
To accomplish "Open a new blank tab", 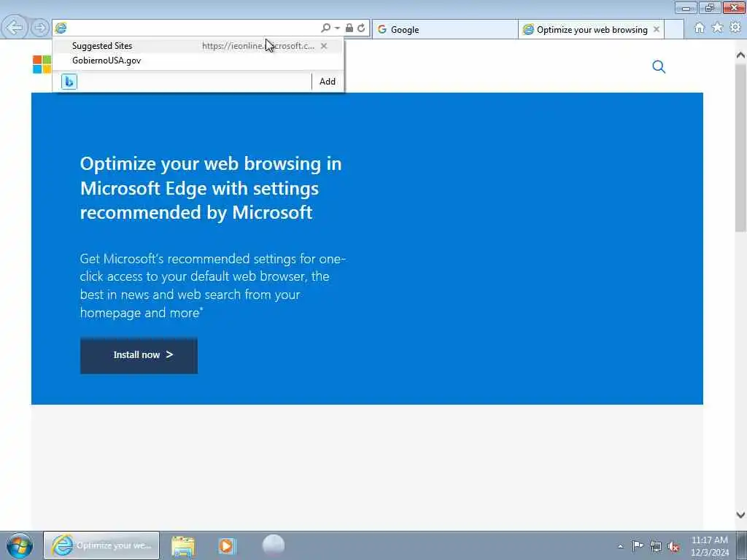I will (x=674, y=29).
